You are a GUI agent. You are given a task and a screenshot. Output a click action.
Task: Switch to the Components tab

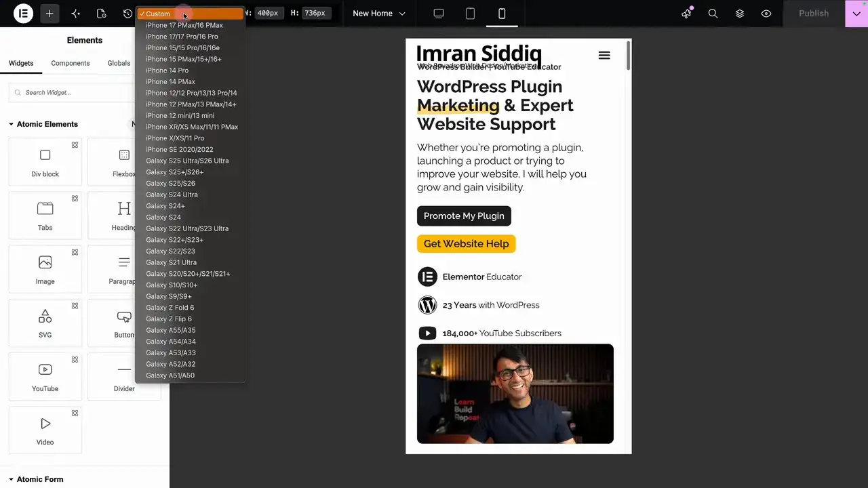[71, 63]
